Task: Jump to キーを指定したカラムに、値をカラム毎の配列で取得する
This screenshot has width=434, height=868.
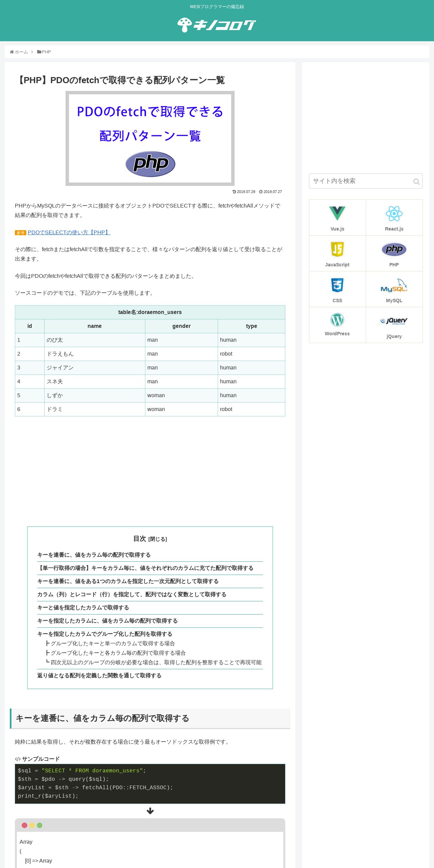Action: tap(107, 621)
